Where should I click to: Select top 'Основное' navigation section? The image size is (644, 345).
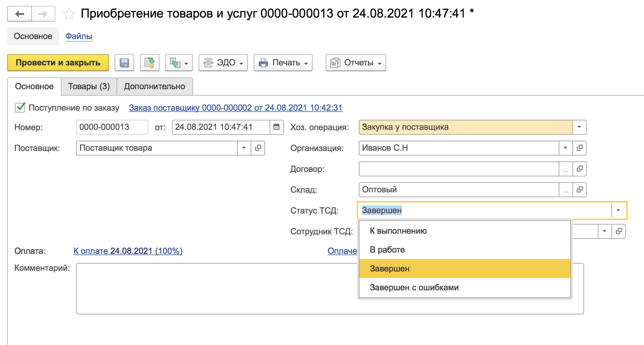(x=33, y=36)
